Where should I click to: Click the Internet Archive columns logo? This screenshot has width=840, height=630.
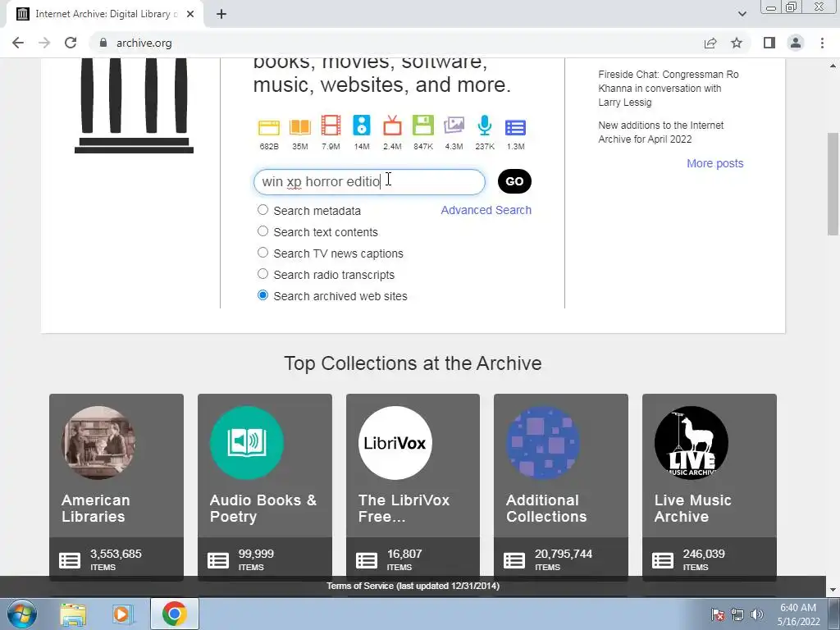tap(134, 106)
